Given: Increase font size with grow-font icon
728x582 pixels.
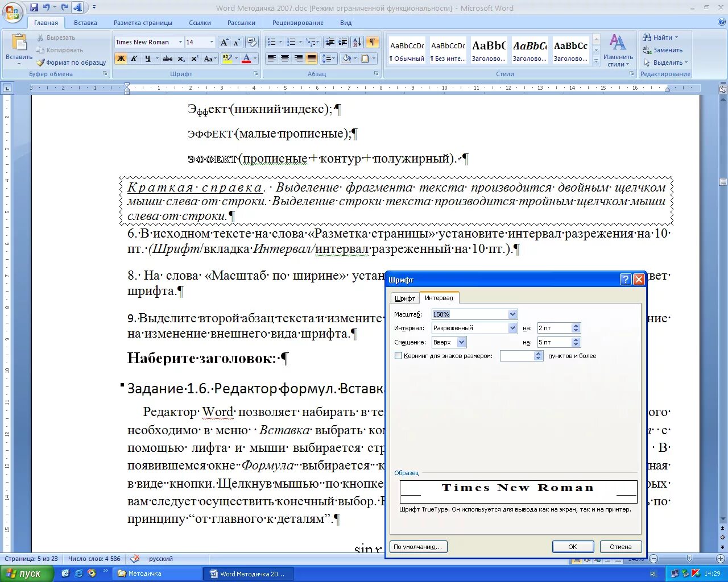Looking at the screenshot, I should (x=224, y=42).
